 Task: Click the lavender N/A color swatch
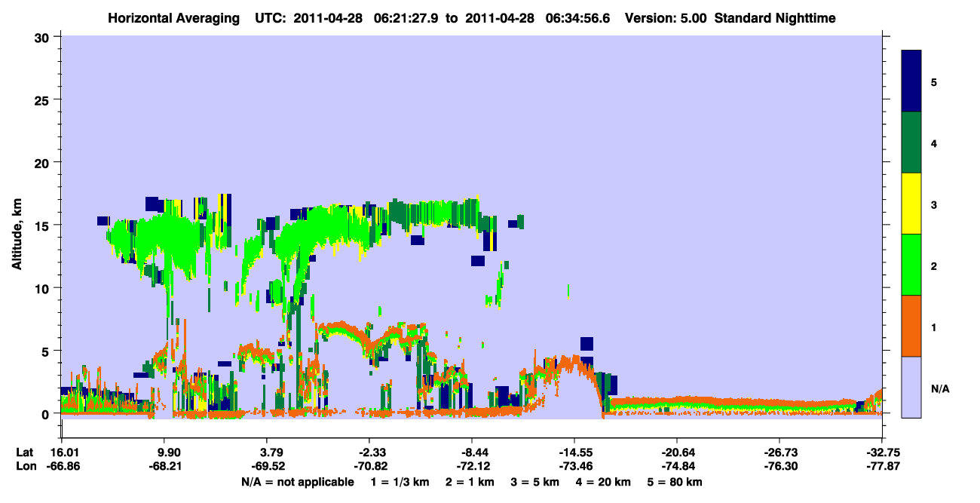coord(911,387)
